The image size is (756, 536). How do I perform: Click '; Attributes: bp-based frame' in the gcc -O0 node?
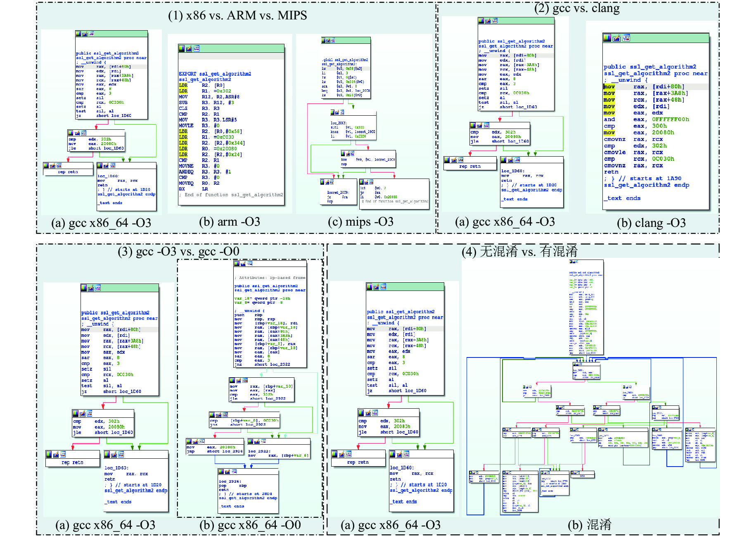[x=270, y=278]
